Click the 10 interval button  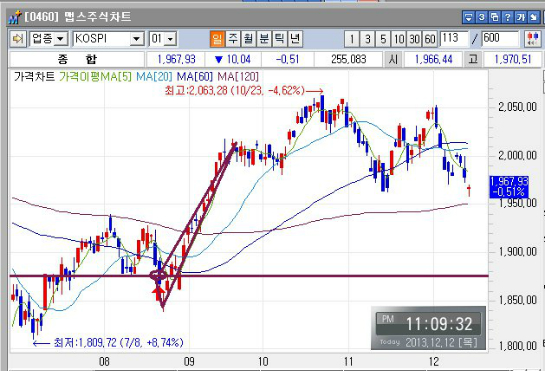(x=399, y=39)
